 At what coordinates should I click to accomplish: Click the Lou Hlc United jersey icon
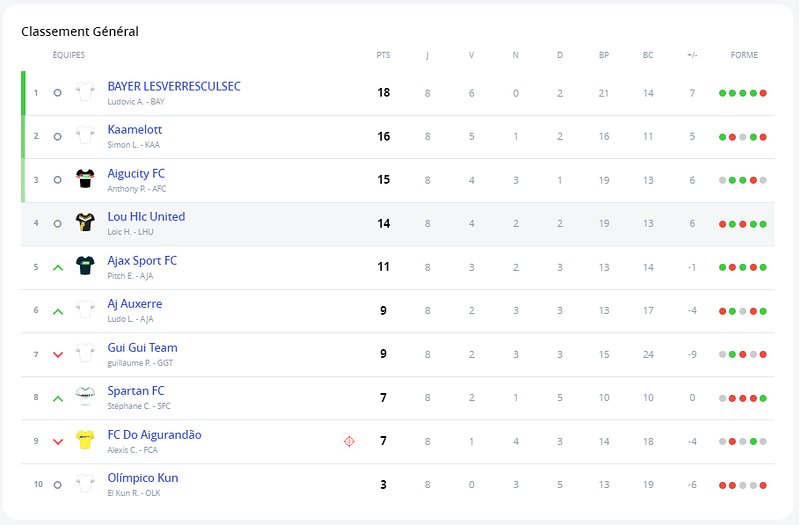(85, 222)
